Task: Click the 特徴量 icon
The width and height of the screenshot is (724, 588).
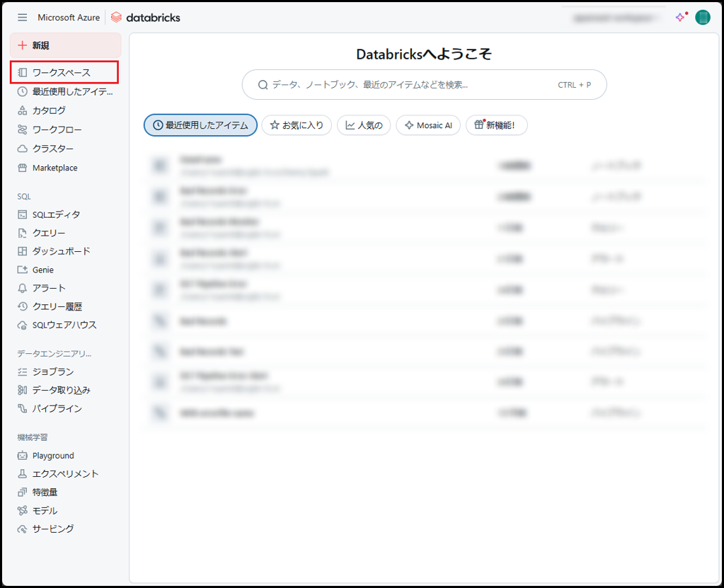Action: pyautogui.click(x=22, y=492)
